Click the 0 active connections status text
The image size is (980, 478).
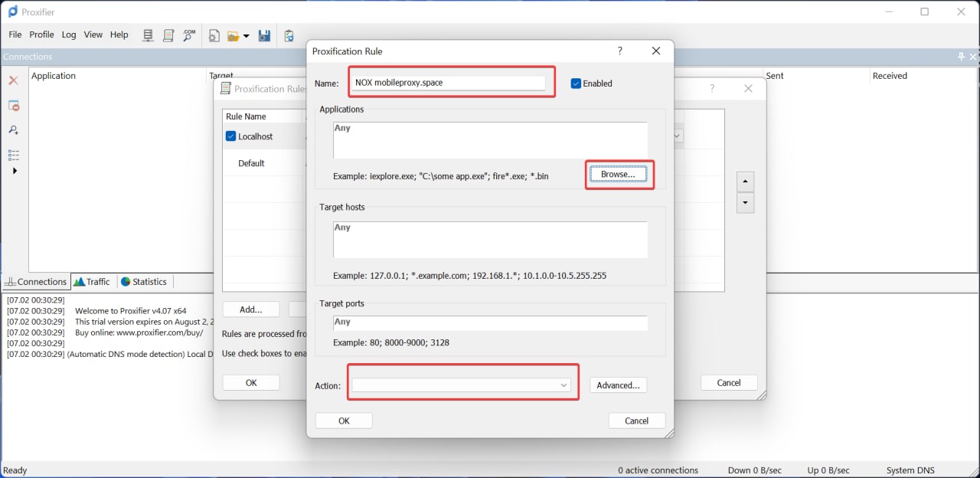pyautogui.click(x=658, y=470)
